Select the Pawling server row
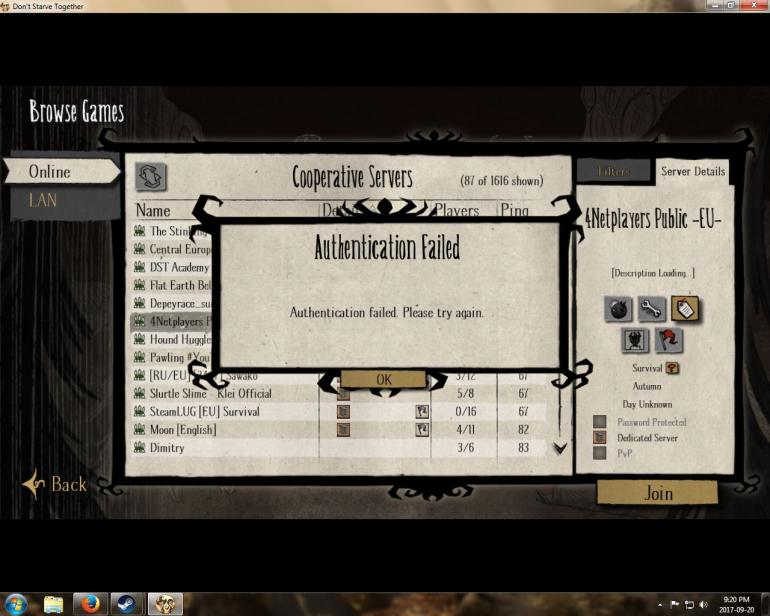770x616 pixels. pyautogui.click(x=172, y=358)
